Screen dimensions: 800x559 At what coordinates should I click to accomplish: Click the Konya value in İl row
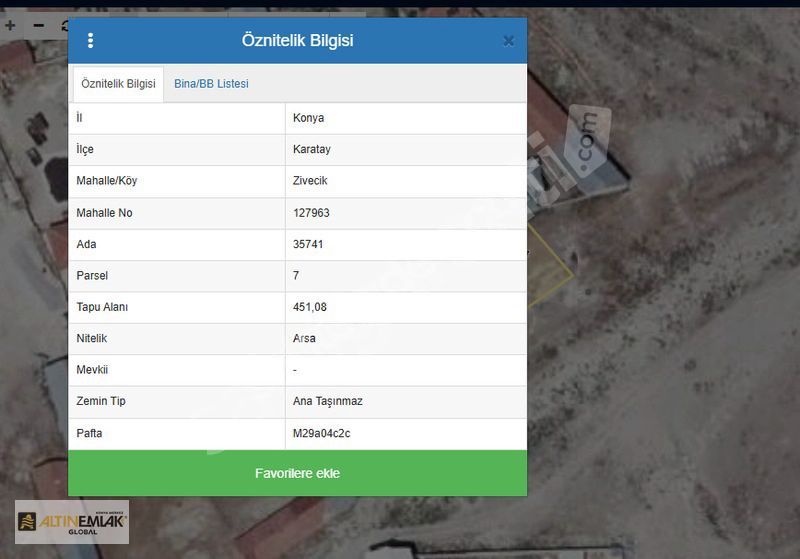click(308, 118)
